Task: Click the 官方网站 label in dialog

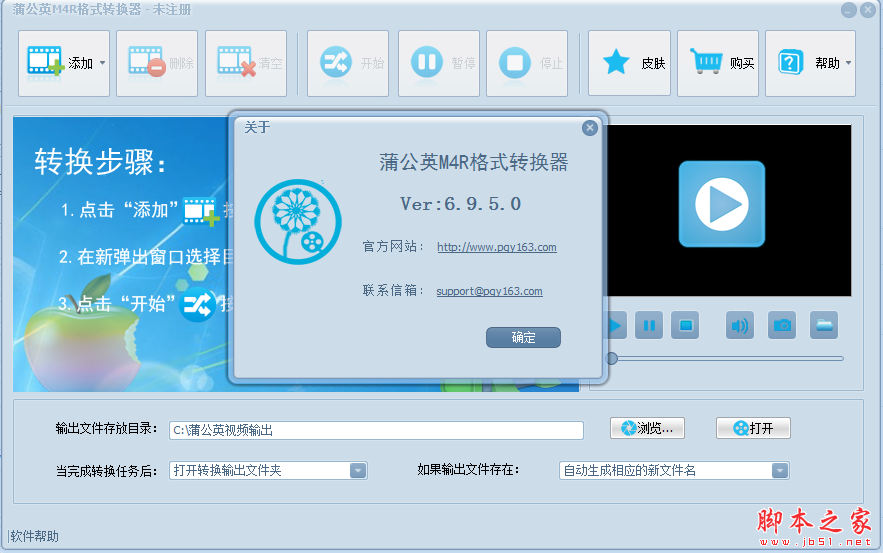Action: (x=393, y=247)
